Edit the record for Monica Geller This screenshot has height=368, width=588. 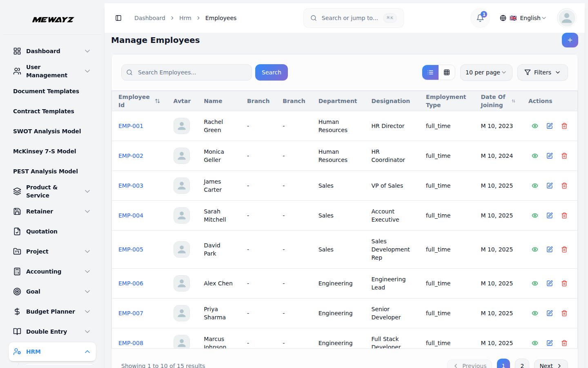coord(549,156)
